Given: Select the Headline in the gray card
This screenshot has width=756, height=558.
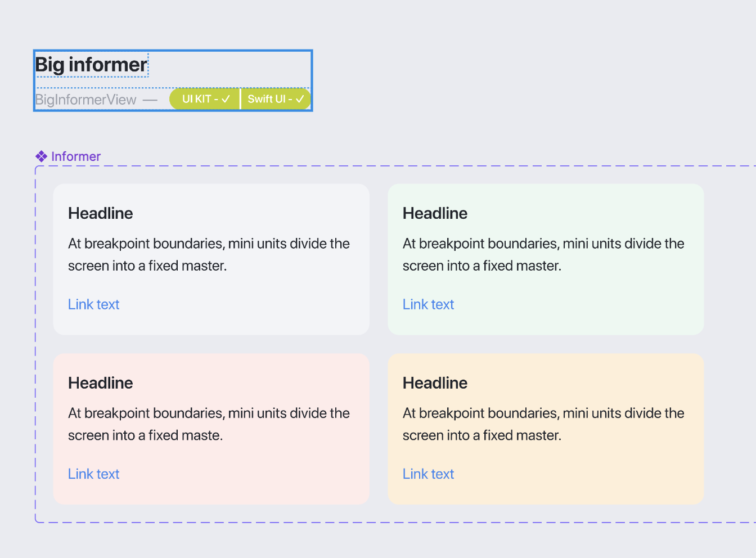Looking at the screenshot, I should [100, 213].
